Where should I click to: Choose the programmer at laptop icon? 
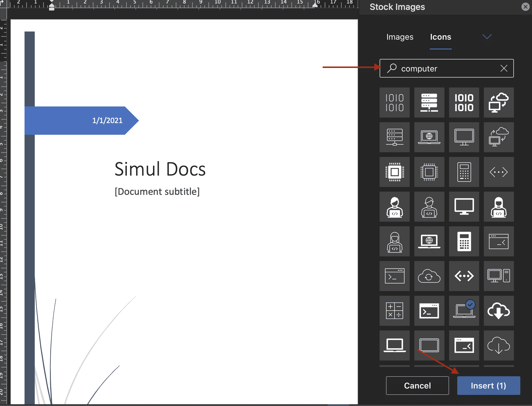[394, 206]
